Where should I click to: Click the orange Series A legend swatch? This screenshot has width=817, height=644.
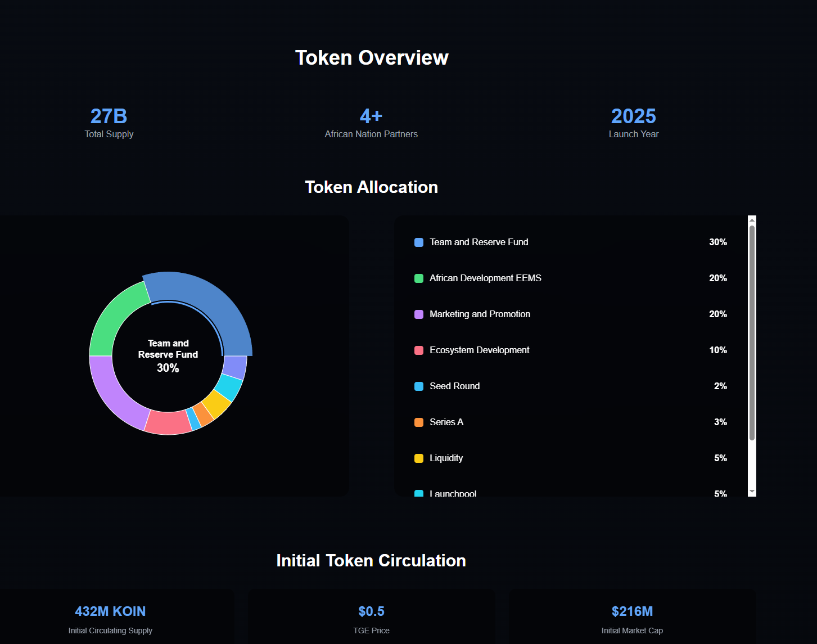[419, 422]
